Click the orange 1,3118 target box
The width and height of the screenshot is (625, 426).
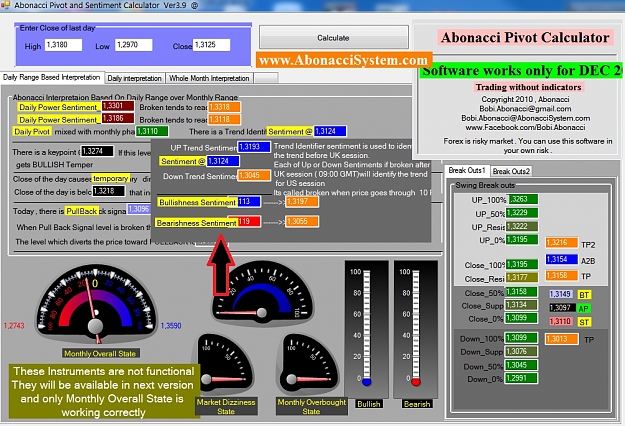(x=224, y=119)
